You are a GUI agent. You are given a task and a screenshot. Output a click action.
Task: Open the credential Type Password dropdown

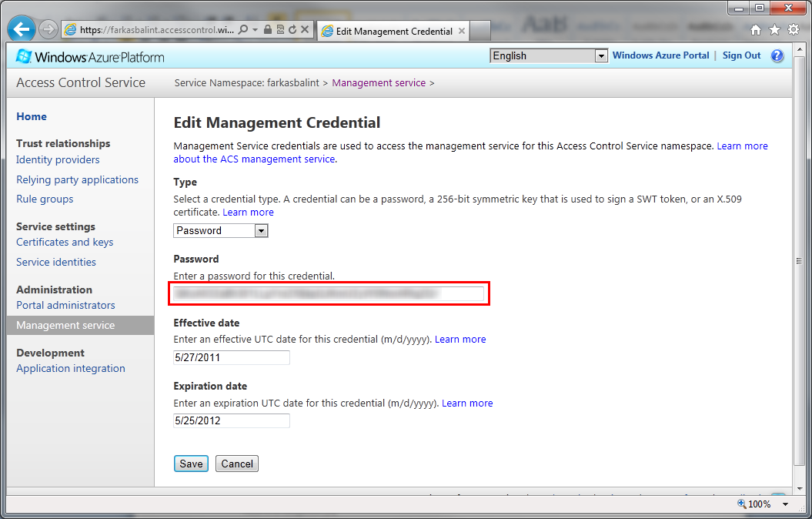tap(221, 230)
